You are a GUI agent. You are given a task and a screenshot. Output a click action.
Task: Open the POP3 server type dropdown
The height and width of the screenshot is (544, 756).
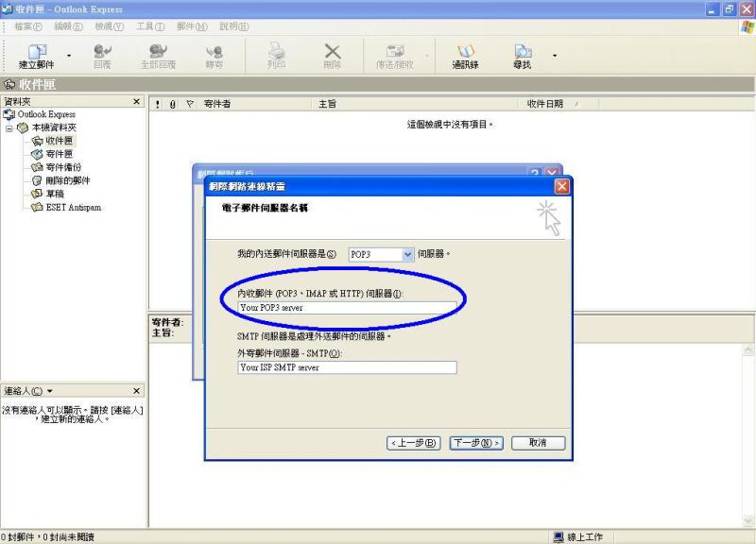pos(407,254)
